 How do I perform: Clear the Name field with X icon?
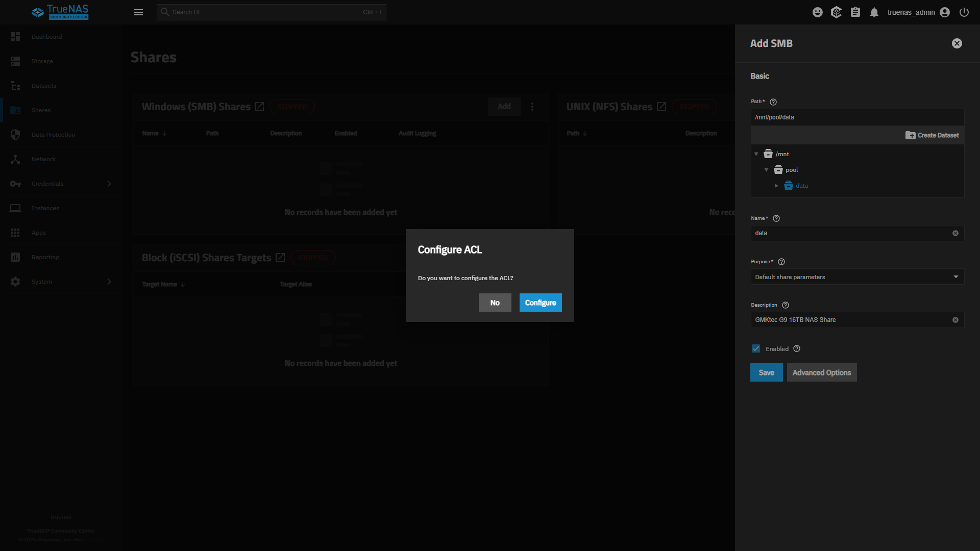pyautogui.click(x=955, y=233)
